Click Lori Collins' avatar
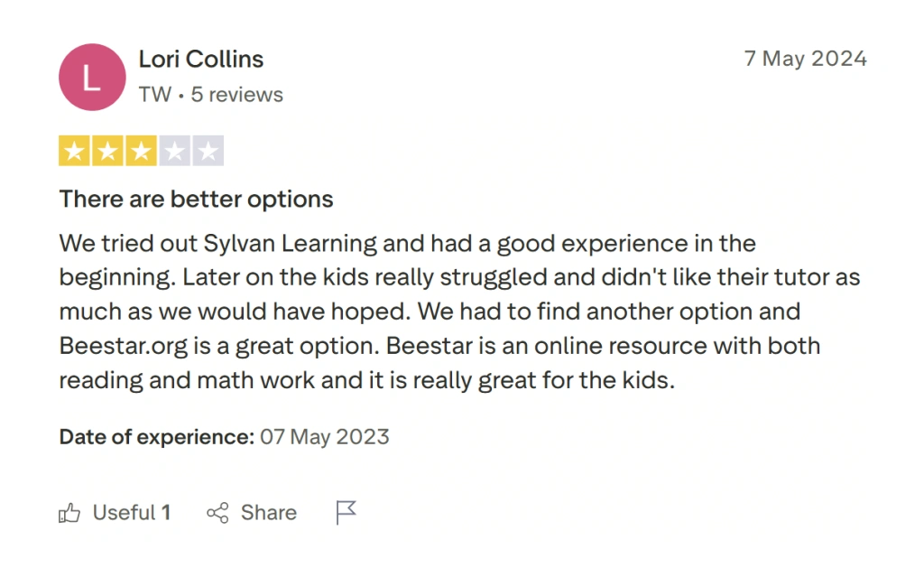The width and height of the screenshot is (924, 577). [x=92, y=77]
